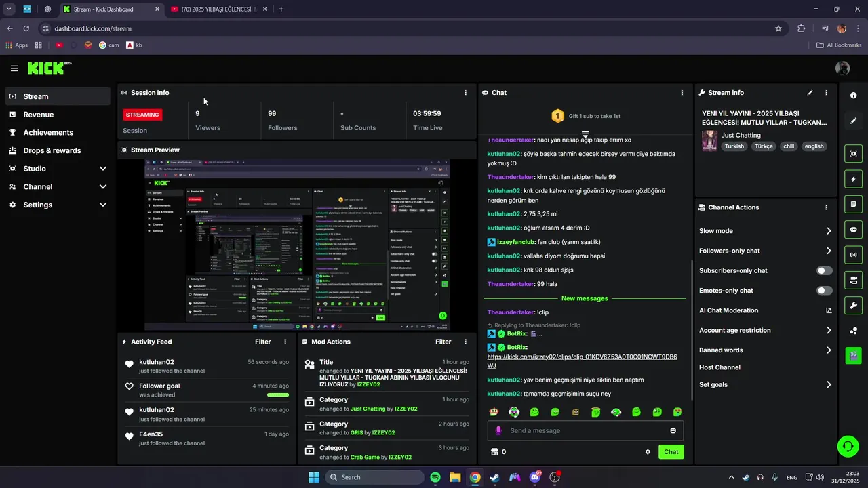Jump to New messages divider in chat

click(585, 298)
